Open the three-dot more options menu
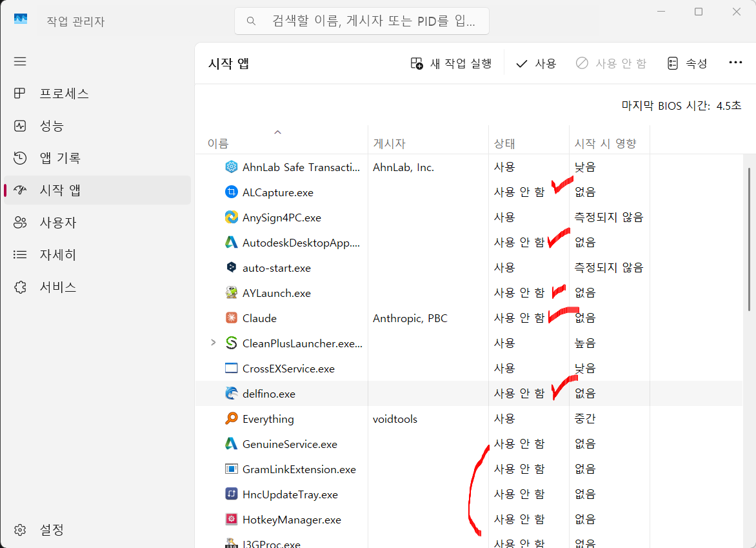The image size is (756, 548). tap(735, 63)
